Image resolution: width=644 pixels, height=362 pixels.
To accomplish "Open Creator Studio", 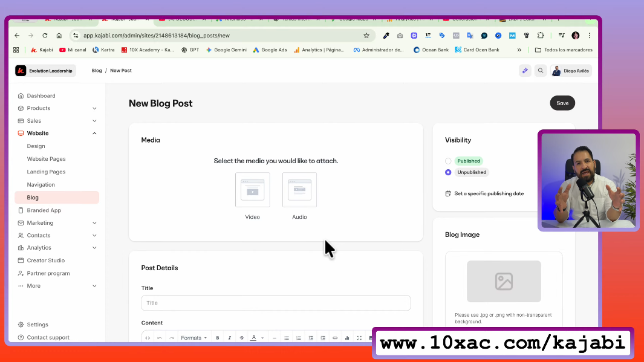I will [x=45, y=260].
